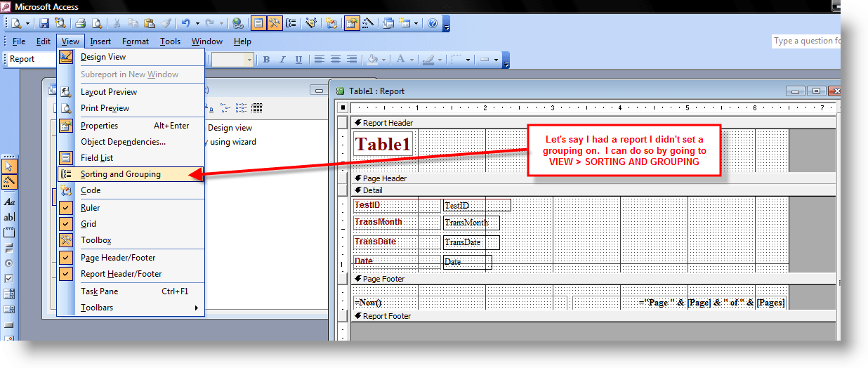Choose Field List menu item
The width and height of the screenshot is (868, 368).
(x=131, y=158)
